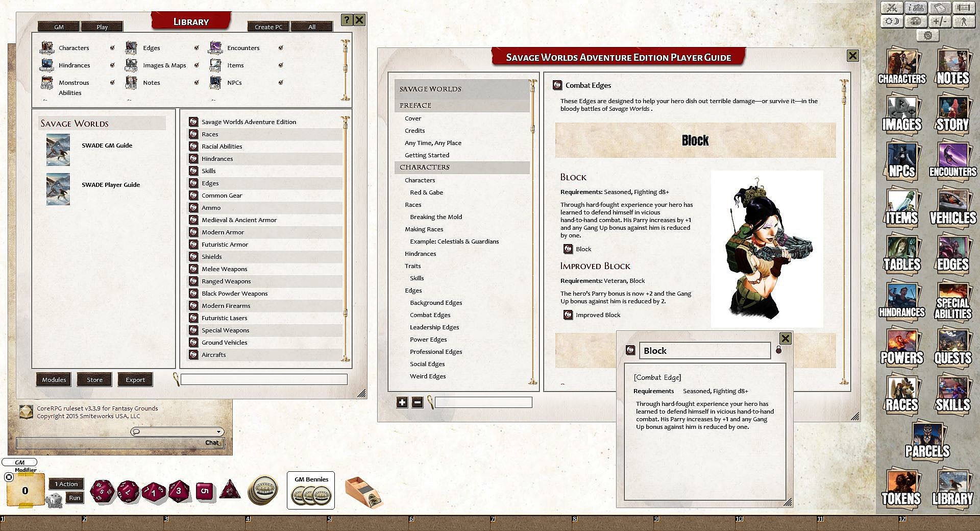Expand all Player Guide sections with plus

pyautogui.click(x=402, y=402)
